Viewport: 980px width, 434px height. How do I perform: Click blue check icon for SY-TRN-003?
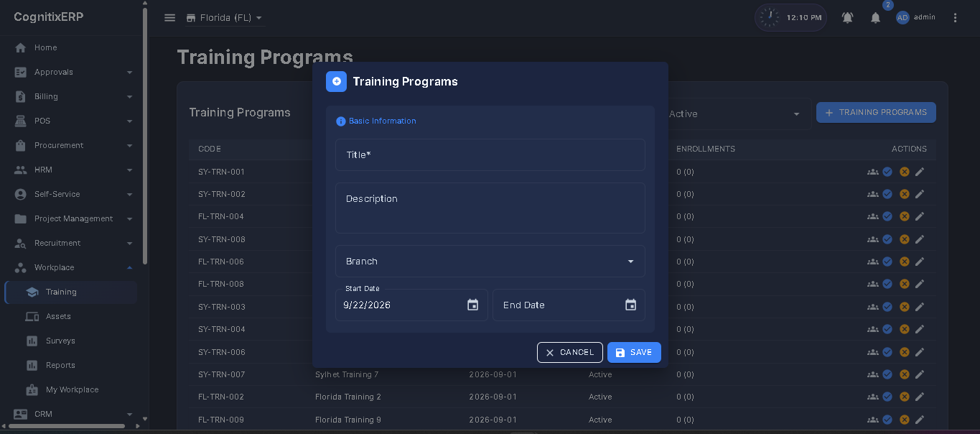click(887, 307)
